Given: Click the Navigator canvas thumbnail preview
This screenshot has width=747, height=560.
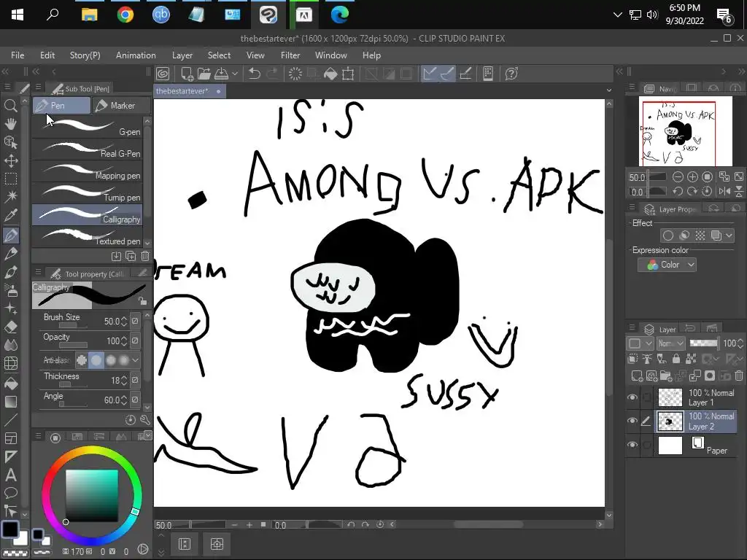Looking at the screenshot, I should point(685,131).
